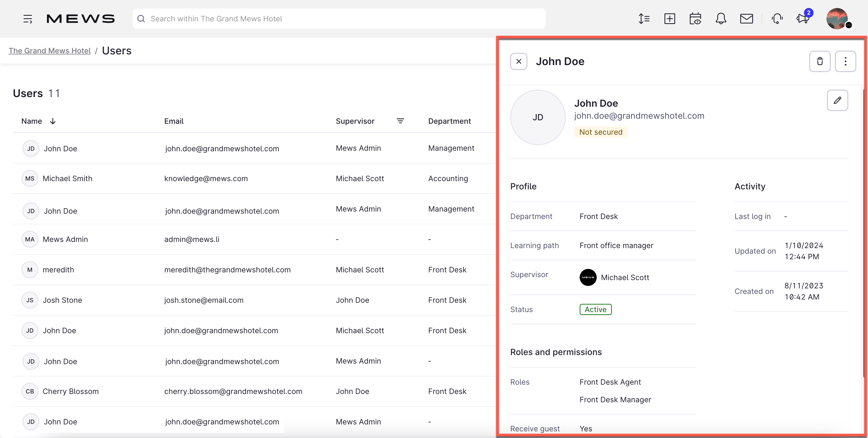The height and width of the screenshot is (438, 868).
Task: Close the John Doe detail panel
Action: coord(519,61)
